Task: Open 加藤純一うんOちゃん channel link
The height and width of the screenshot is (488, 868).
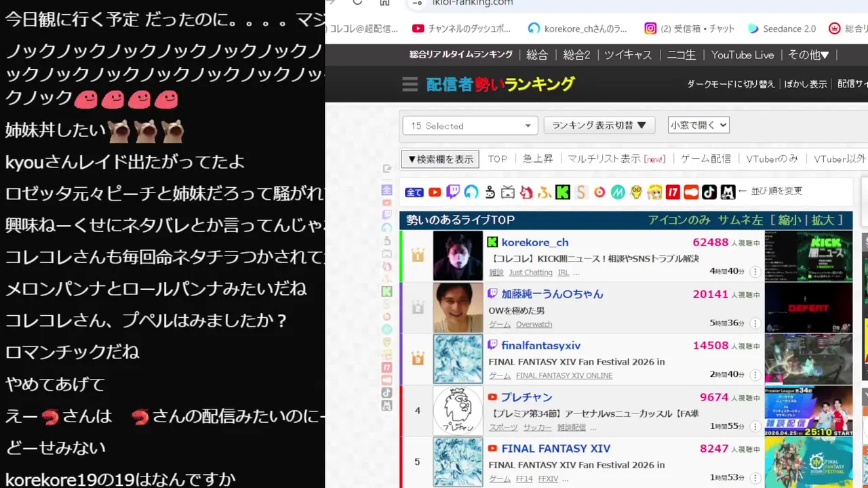Action: [552, 293]
